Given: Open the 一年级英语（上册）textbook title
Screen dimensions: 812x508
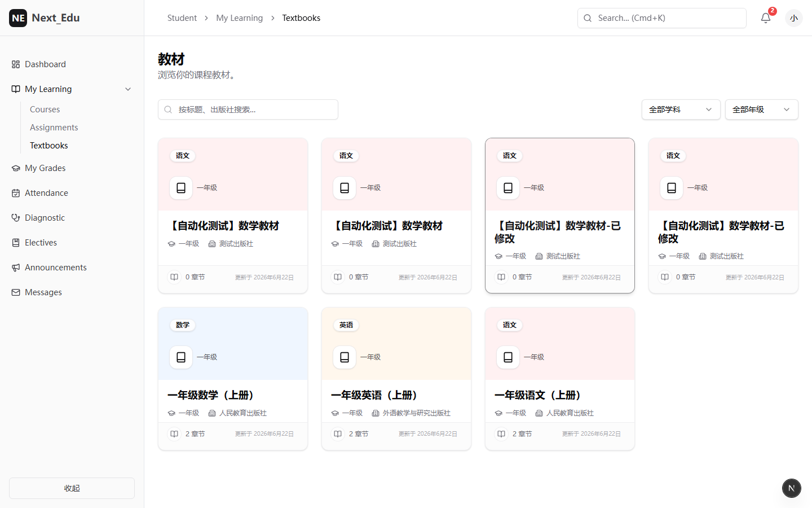Looking at the screenshot, I should tap(376, 395).
